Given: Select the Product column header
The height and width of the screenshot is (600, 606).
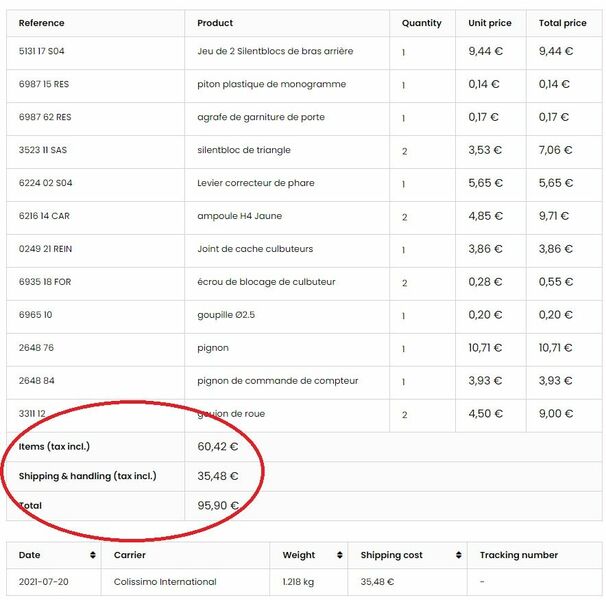Looking at the screenshot, I should (x=215, y=23).
